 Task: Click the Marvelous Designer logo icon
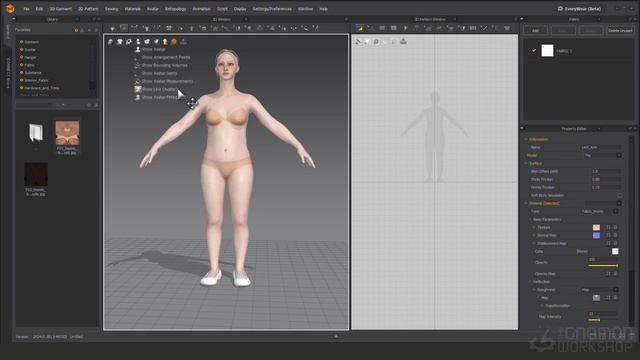pos(10,8)
